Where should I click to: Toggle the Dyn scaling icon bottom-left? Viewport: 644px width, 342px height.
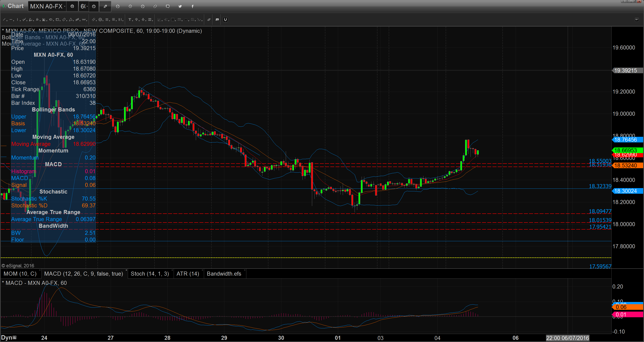tap(14, 338)
